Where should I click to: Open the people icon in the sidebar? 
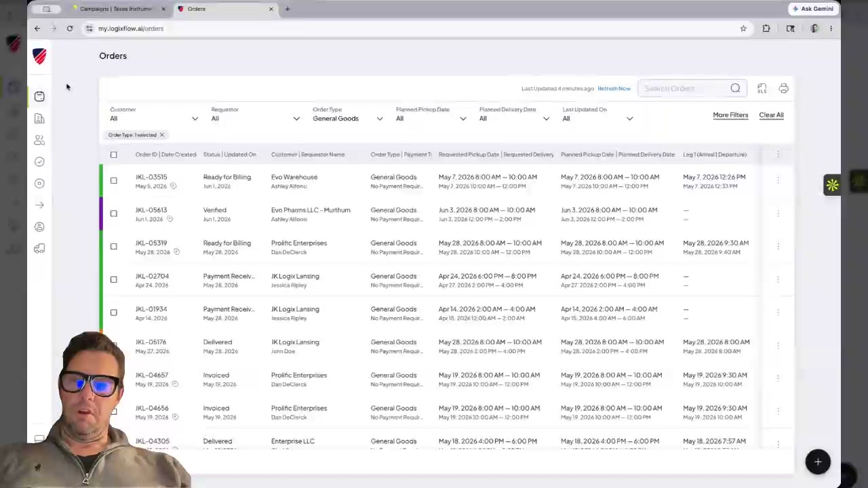[39, 140]
